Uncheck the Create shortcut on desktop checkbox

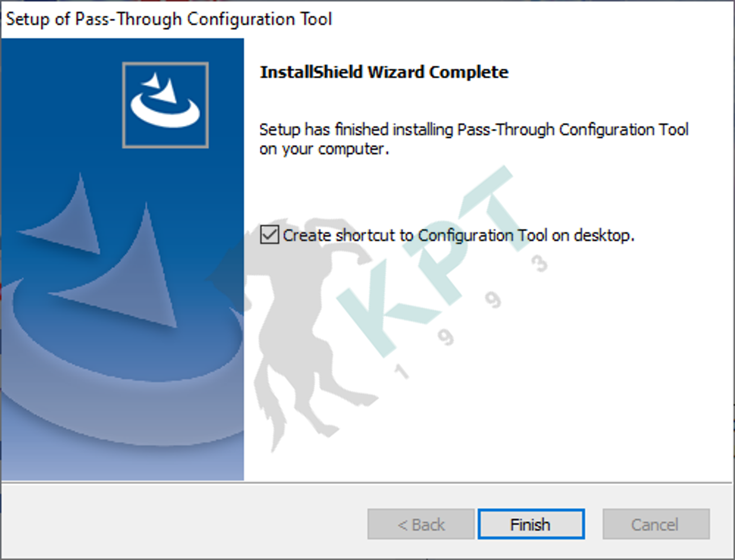[x=269, y=235]
